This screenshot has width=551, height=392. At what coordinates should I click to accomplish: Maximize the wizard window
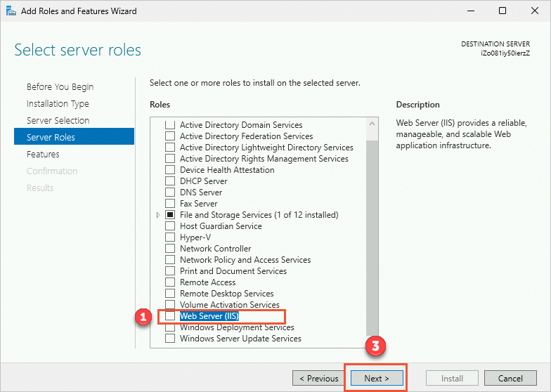tap(503, 11)
